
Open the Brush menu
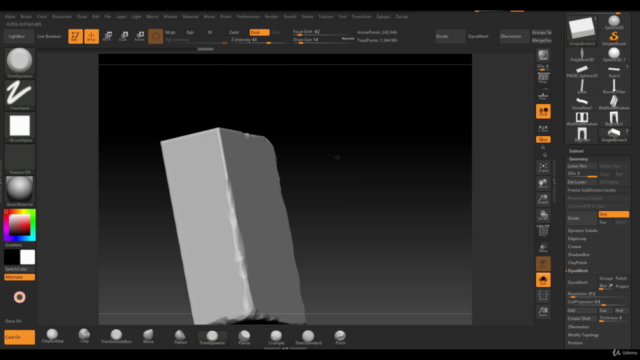click(26, 17)
